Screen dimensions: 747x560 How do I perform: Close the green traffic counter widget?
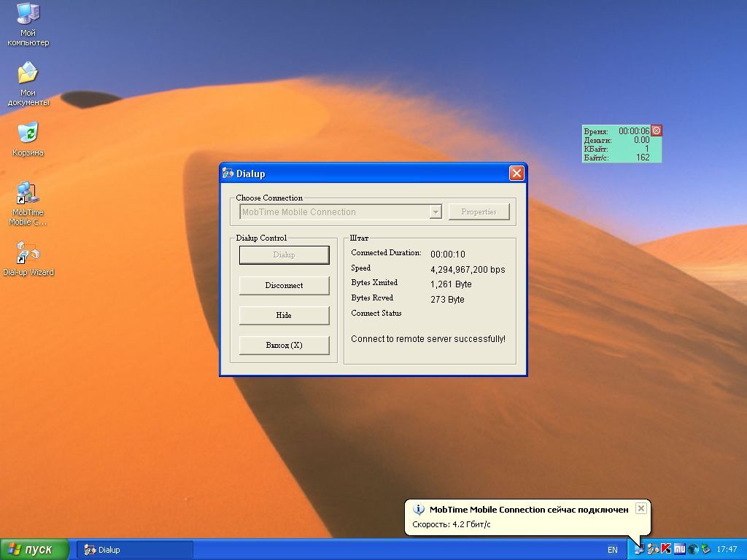pos(657,131)
